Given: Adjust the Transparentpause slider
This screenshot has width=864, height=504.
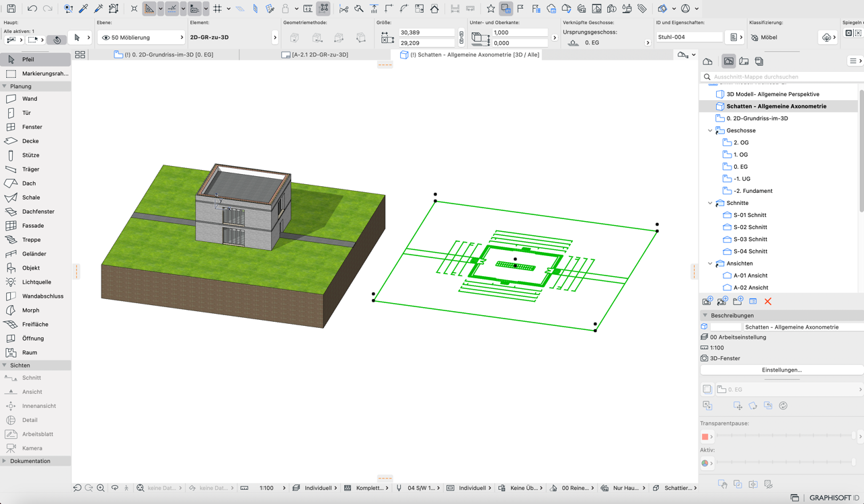Looking at the screenshot, I should click(787, 436).
